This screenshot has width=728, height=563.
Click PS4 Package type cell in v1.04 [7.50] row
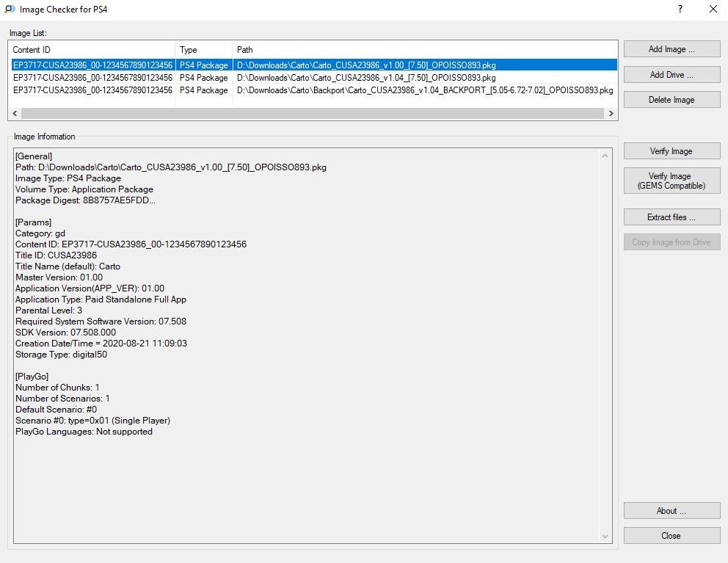(x=204, y=78)
